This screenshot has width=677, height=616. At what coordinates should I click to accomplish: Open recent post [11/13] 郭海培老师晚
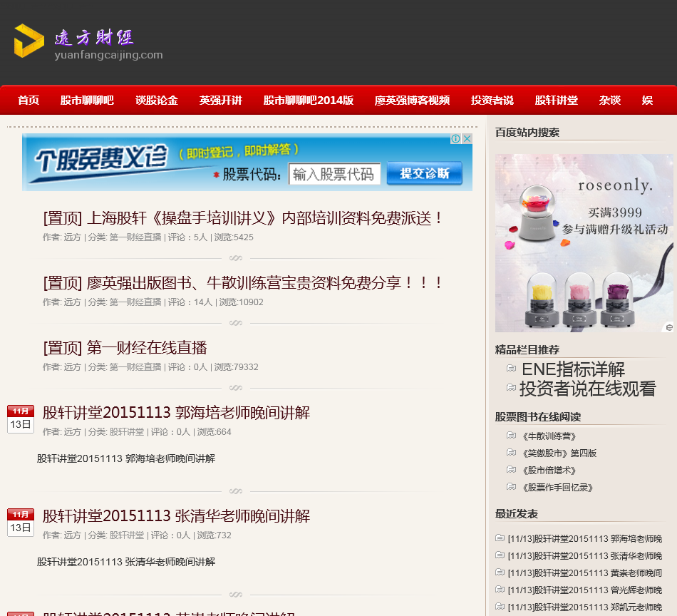(x=584, y=539)
